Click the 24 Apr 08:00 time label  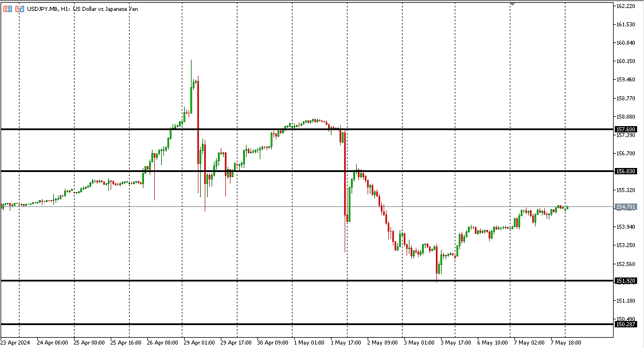tap(52, 343)
